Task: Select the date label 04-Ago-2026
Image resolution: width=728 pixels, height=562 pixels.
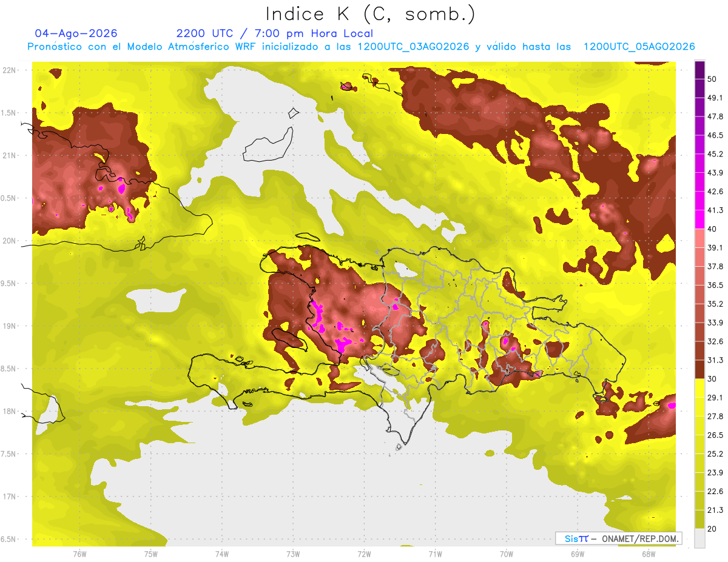Action: pos(76,33)
